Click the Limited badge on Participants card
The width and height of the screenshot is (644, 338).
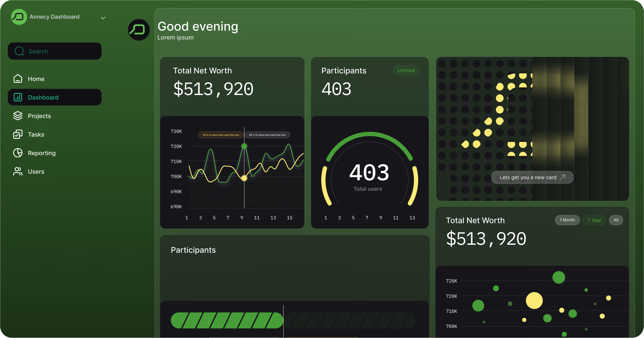click(x=406, y=70)
